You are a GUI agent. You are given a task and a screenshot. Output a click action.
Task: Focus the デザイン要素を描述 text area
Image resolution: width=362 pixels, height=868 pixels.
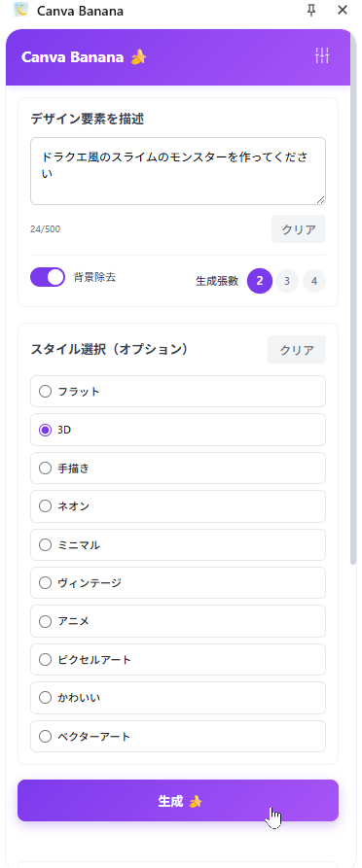click(178, 171)
